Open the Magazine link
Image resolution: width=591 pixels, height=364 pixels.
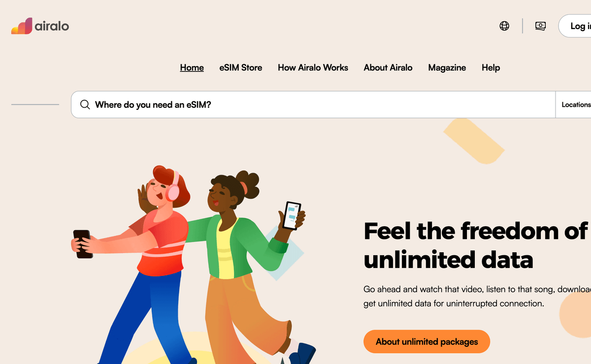(x=447, y=68)
